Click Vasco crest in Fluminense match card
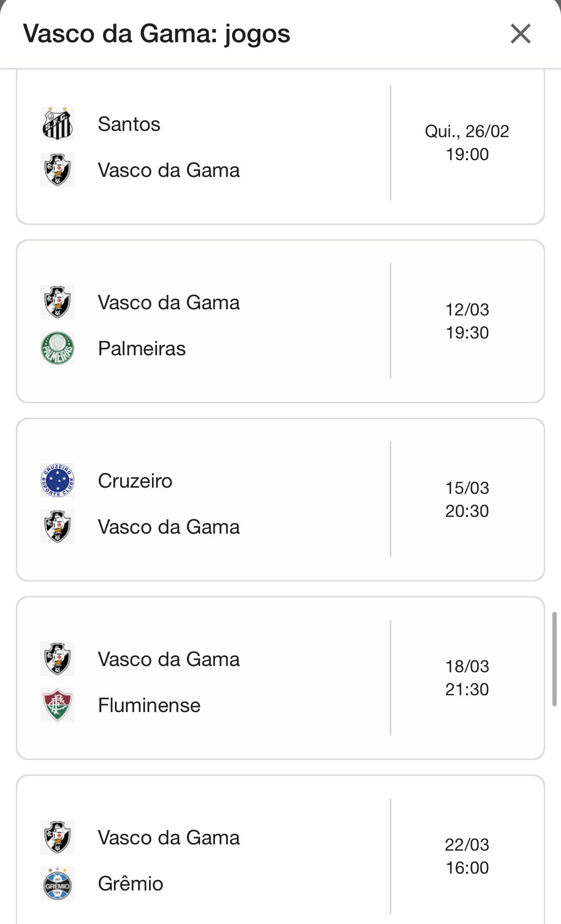 [x=58, y=659]
